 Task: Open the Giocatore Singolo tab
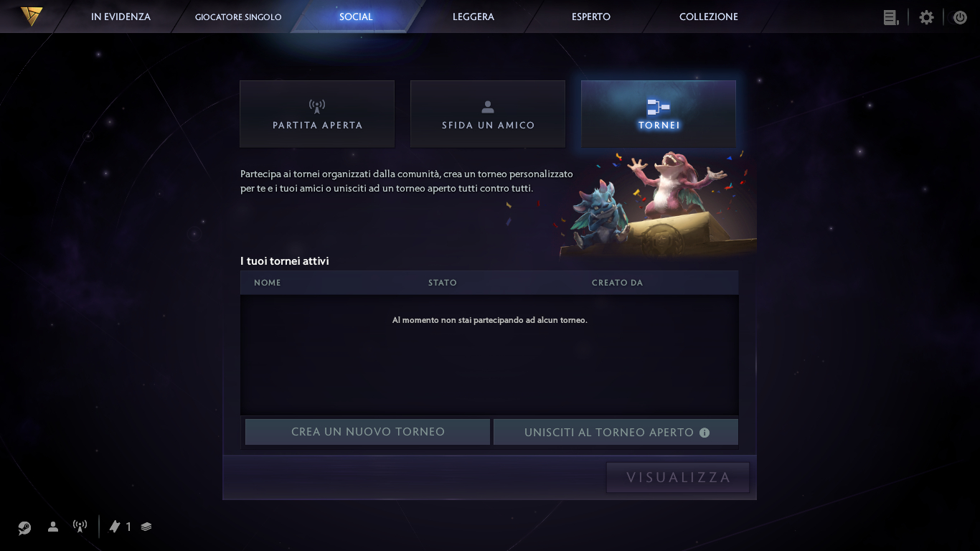238,17
